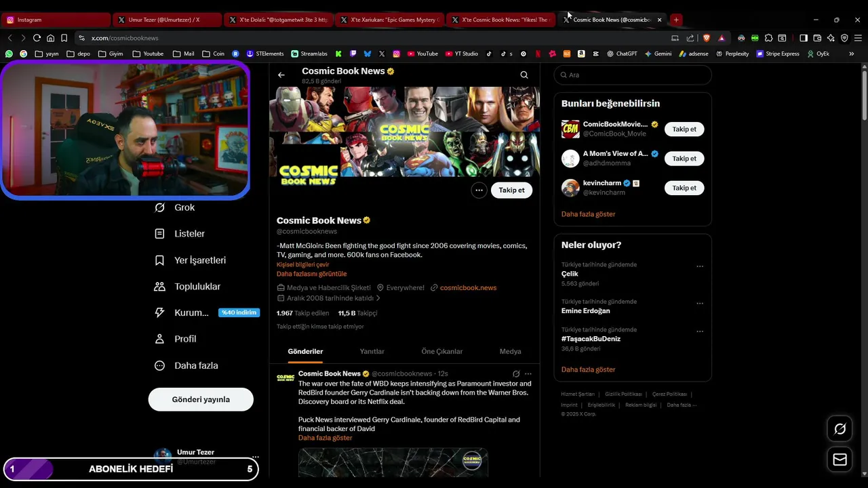This screenshot has width=868, height=488.
Task: Switch to the Öne Çıkanlar tab
Action: tap(442, 351)
